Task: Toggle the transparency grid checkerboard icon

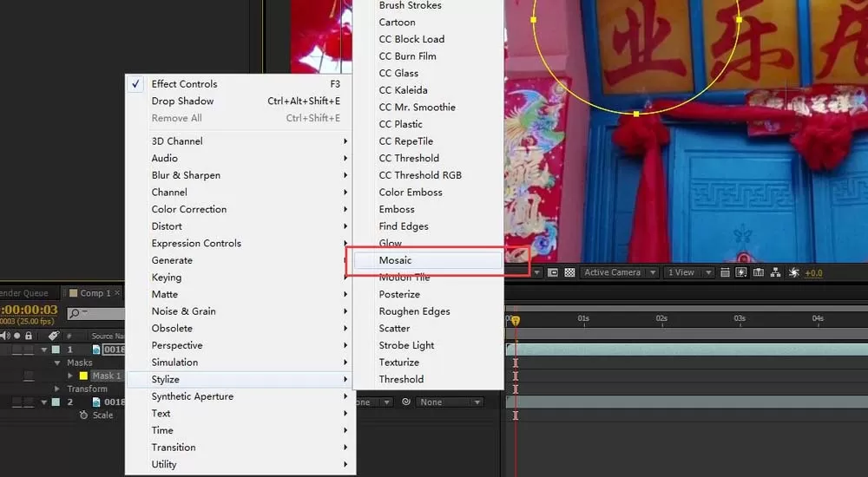Action: coord(569,273)
